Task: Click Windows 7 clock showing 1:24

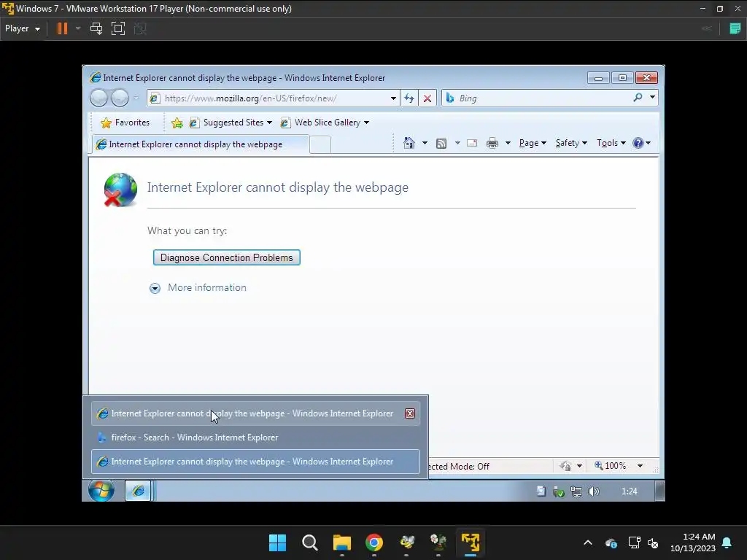Action: click(x=629, y=491)
